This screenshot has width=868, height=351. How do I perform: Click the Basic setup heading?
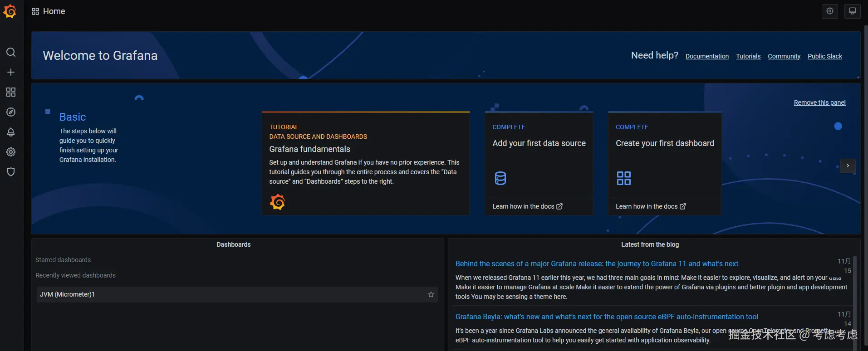(x=73, y=117)
